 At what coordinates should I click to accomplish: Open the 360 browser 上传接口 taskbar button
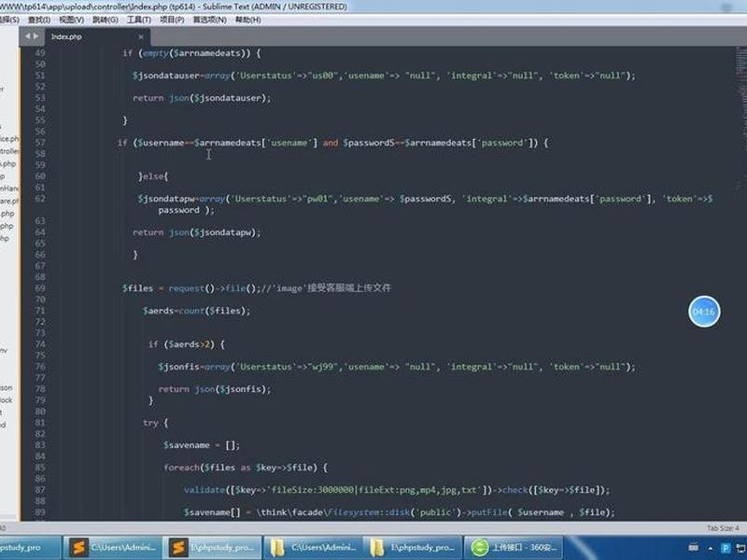click(513, 548)
